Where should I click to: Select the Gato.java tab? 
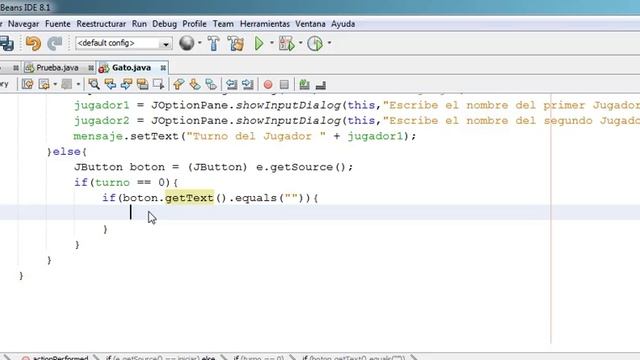131,68
